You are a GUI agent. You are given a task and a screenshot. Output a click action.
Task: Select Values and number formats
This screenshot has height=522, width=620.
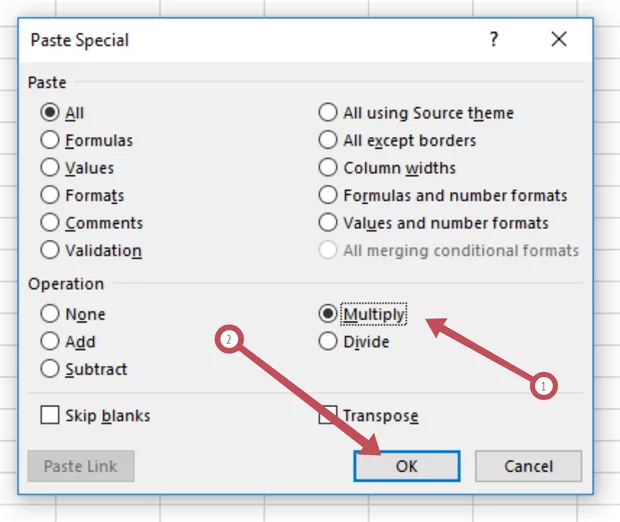(x=328, y=223)
